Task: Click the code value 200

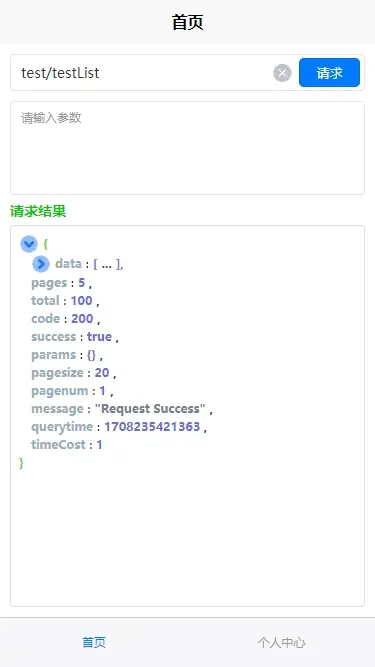Action: [82, 319]
